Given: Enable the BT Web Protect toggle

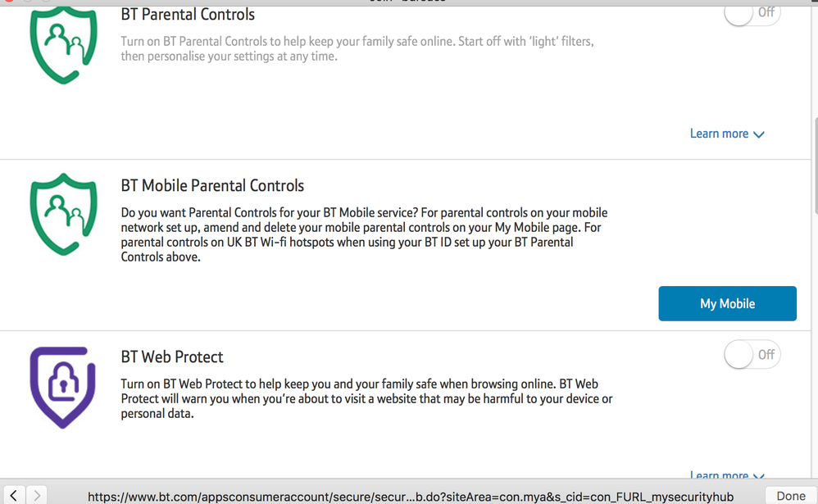Looking at the screenshot, I should [752, 355].
